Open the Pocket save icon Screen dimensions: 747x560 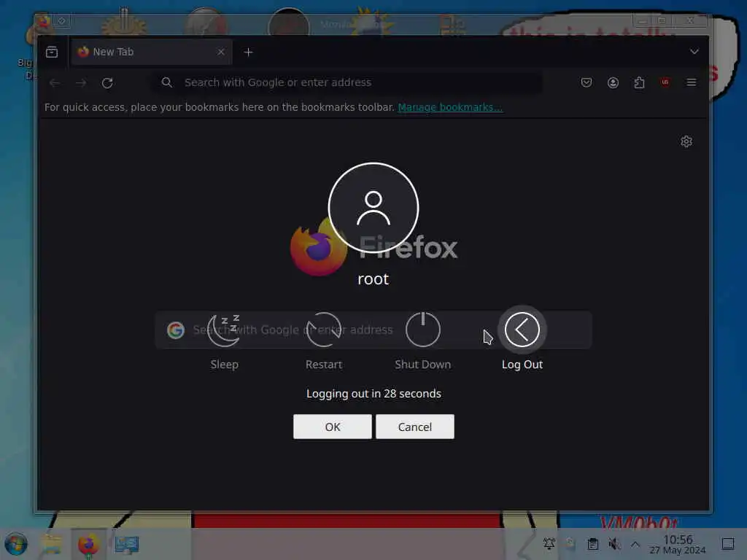click(x=587, y=82)
